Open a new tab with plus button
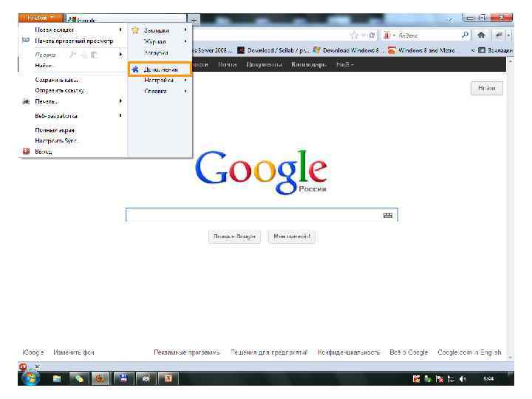 point(194,20)
